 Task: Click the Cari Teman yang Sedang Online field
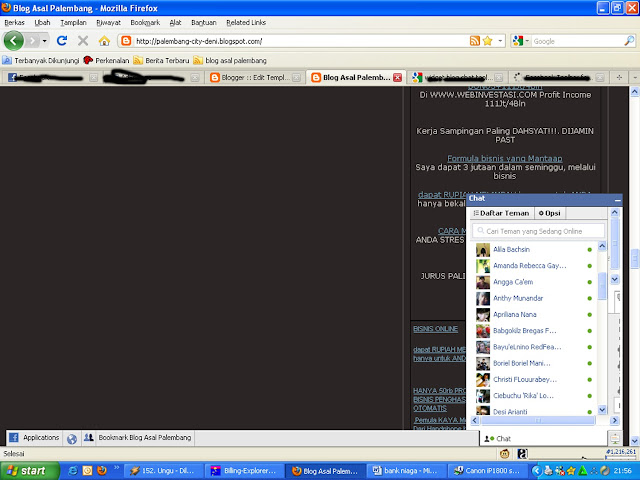(538, 231)
